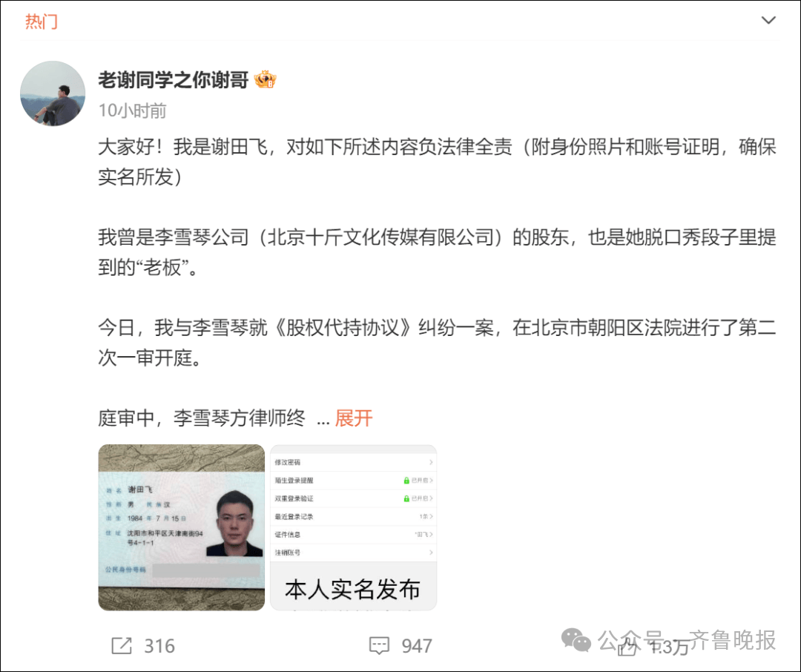Open the repost share icon
Viewport: 801px width, 672px height.
coord(122,645)
